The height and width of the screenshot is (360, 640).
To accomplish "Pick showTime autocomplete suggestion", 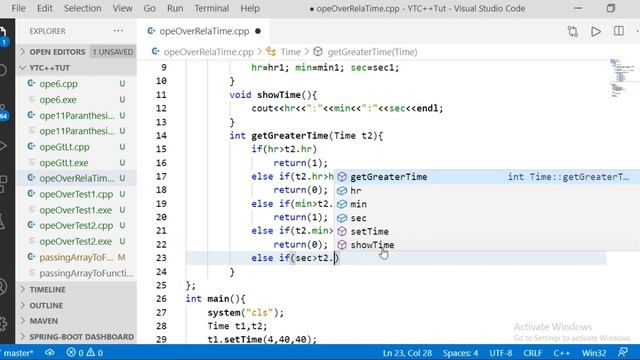I will 487,245.
